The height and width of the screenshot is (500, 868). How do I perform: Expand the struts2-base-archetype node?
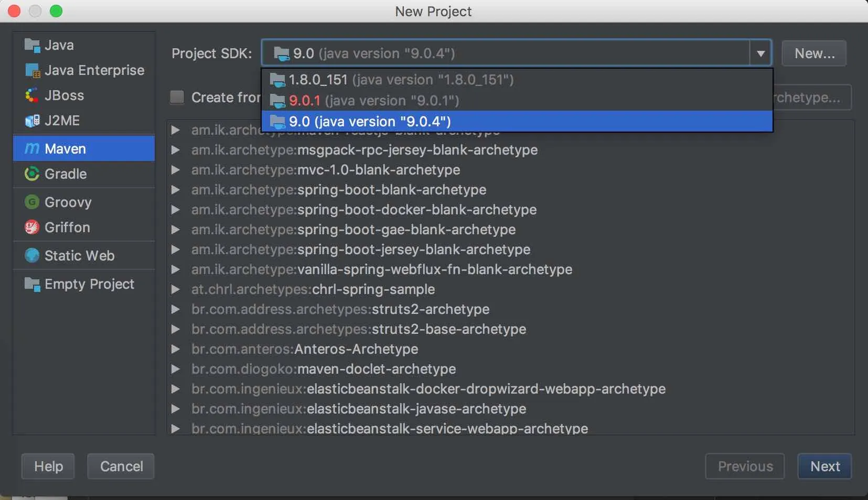click(176, 329)
